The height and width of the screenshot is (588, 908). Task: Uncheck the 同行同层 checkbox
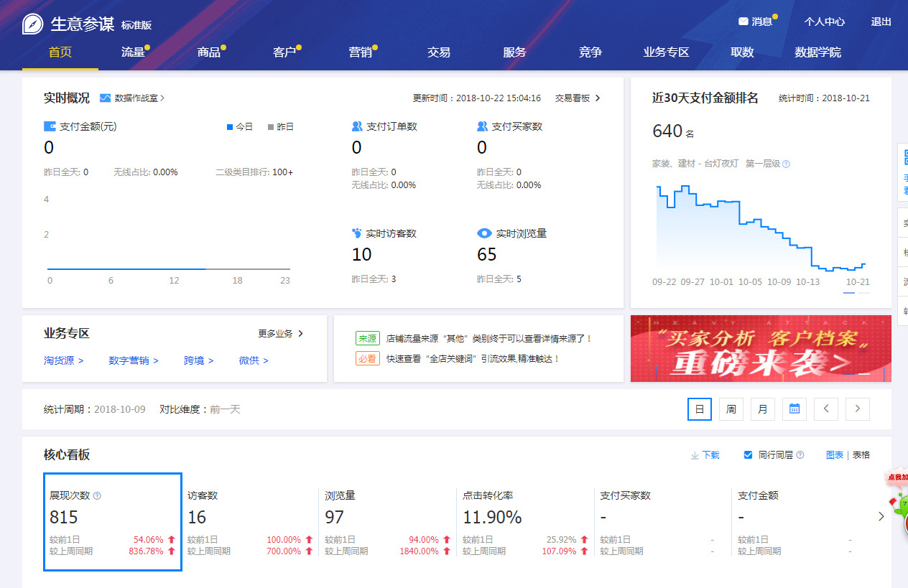click(x=747, y=454)
